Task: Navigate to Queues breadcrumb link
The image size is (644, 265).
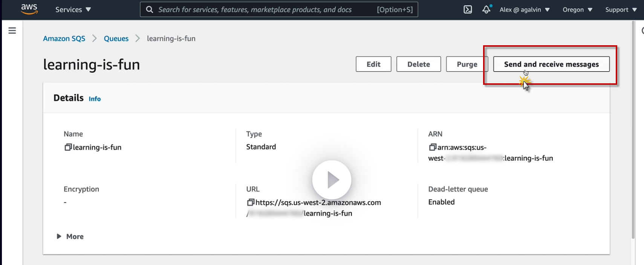Action: [116, 38]
